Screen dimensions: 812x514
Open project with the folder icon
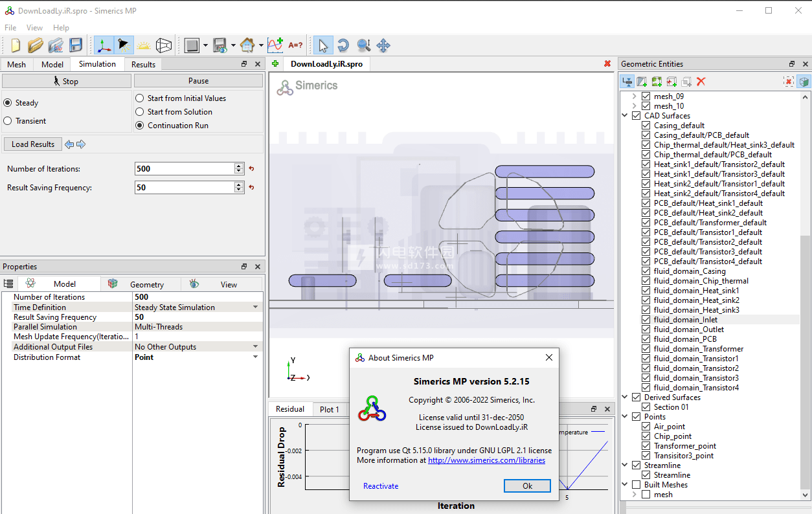(36, 45)
